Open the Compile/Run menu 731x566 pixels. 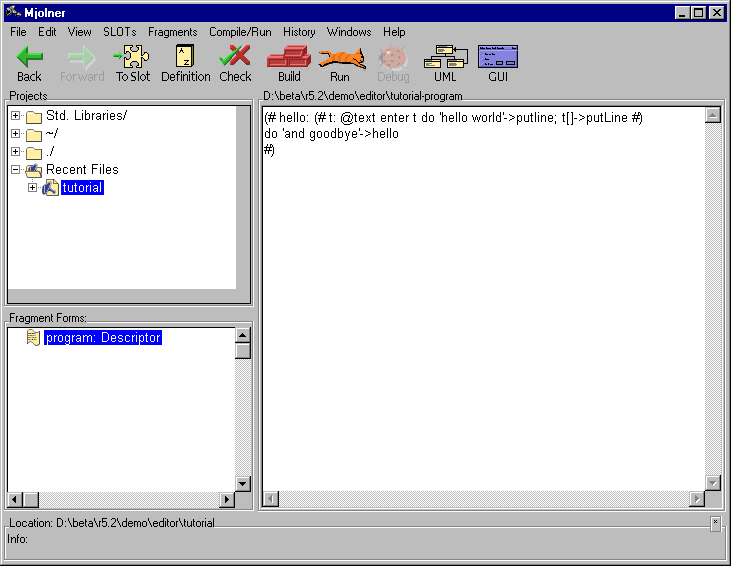240,32
